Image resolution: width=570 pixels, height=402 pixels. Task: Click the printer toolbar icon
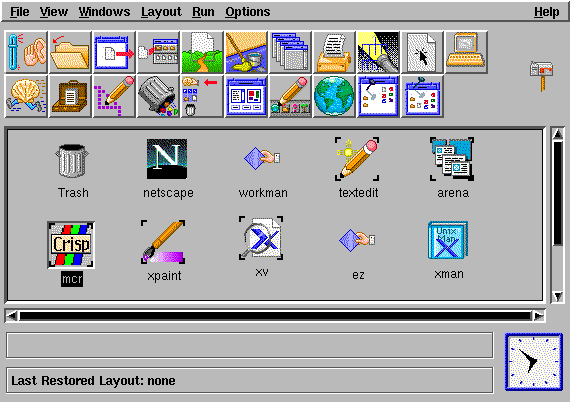334,52
